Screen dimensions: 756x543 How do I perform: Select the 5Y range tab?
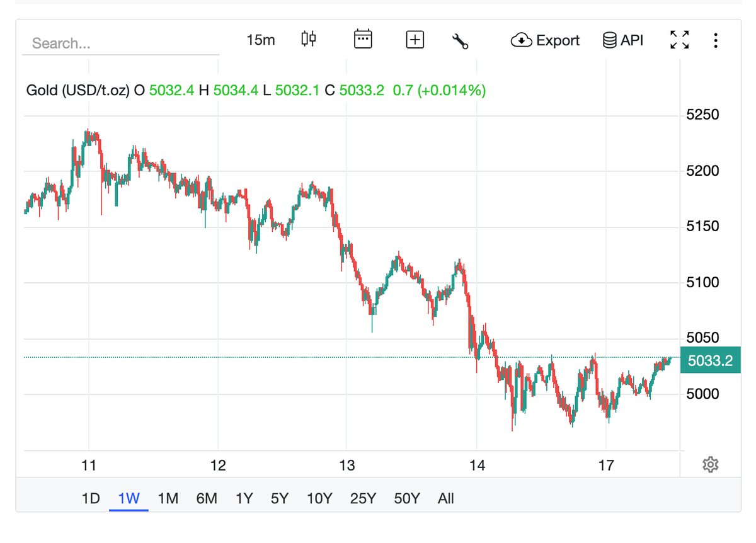[280, 498]
